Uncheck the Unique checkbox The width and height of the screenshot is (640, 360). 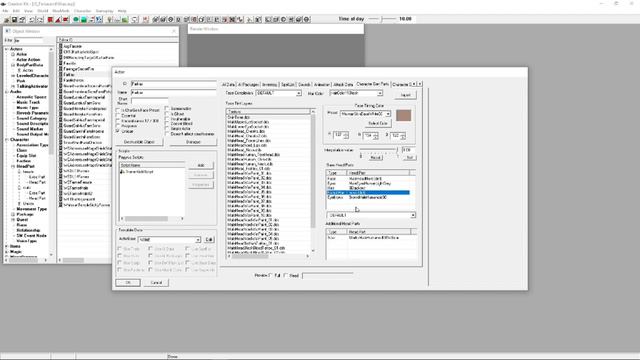(118, 131)
